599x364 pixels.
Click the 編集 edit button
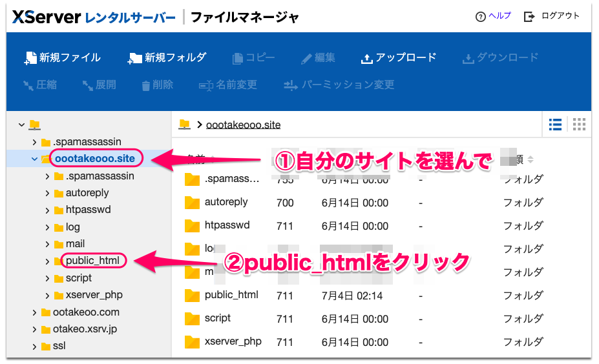[318, 58]
